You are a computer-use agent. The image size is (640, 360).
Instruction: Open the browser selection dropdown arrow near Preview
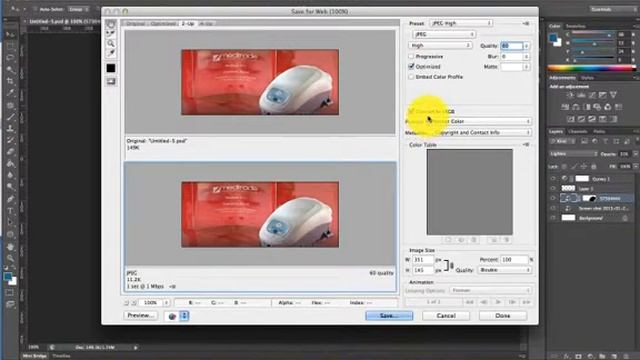[x=184, y=316]
